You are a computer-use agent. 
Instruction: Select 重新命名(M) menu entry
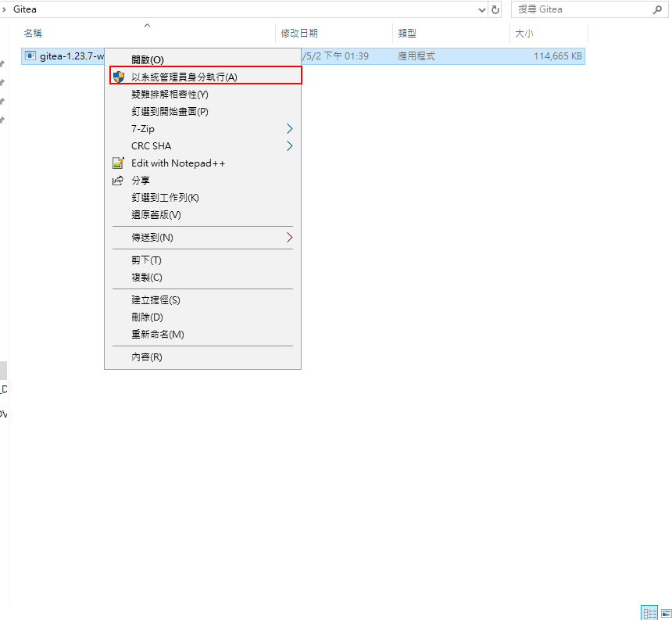pos(202,334)
